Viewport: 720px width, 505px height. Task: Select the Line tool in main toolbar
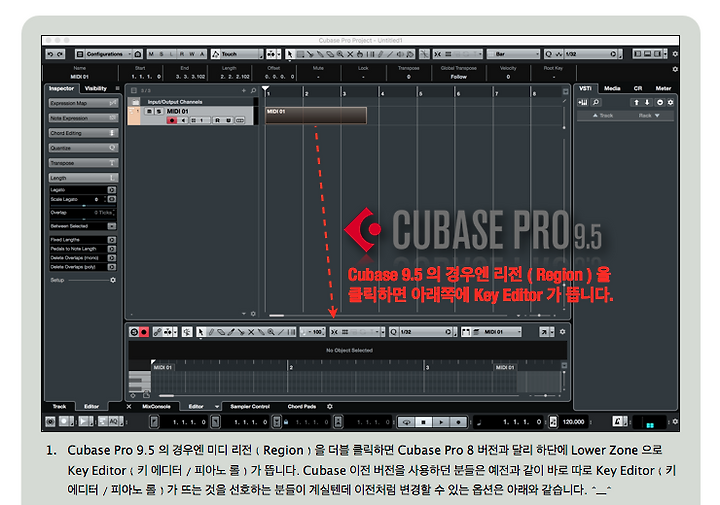(x=390, y=54)
